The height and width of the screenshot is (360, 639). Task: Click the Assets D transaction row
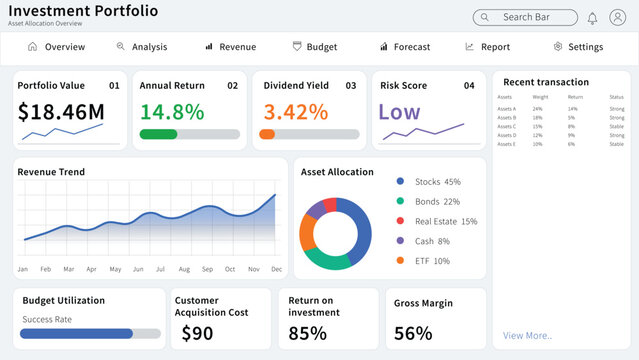click(x=561, y=135)
